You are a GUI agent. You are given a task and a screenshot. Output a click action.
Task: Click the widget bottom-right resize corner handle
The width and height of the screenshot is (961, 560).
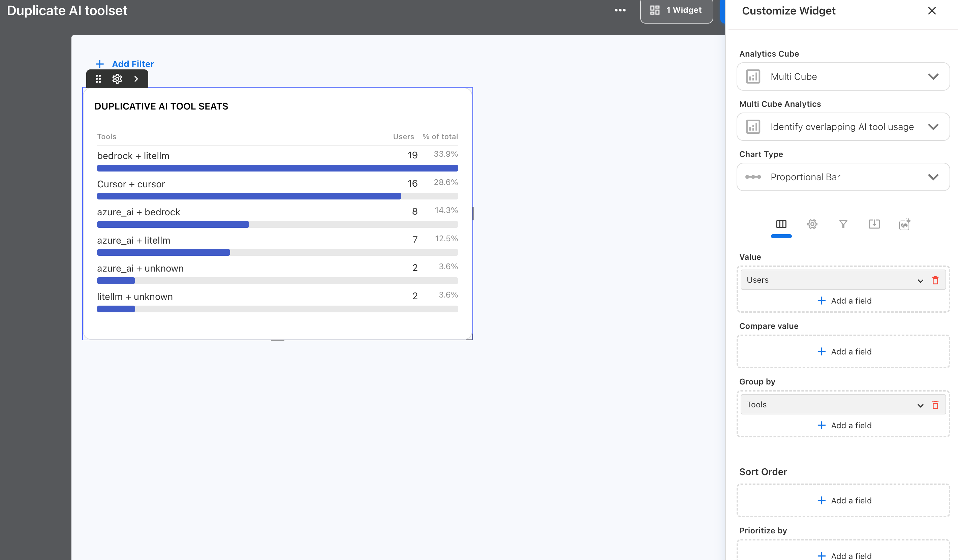point(469,336)
